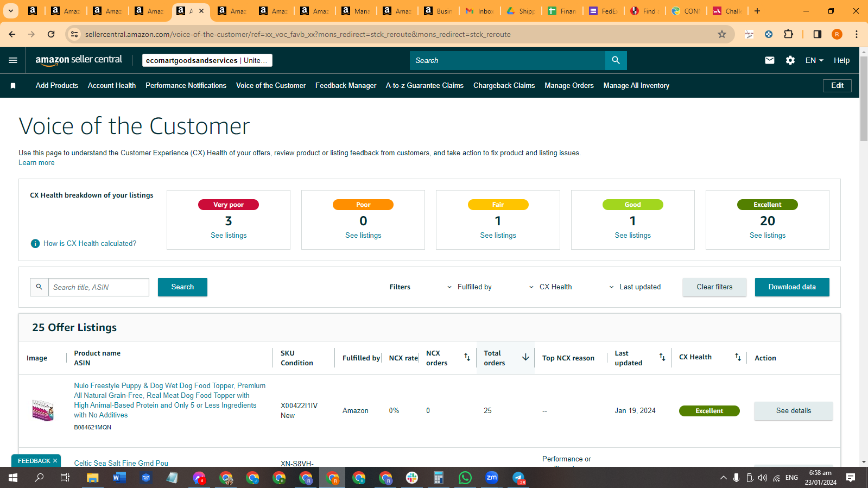Click the Download data button
Screen dimensions: 868x488
click(x=792, y=287)
